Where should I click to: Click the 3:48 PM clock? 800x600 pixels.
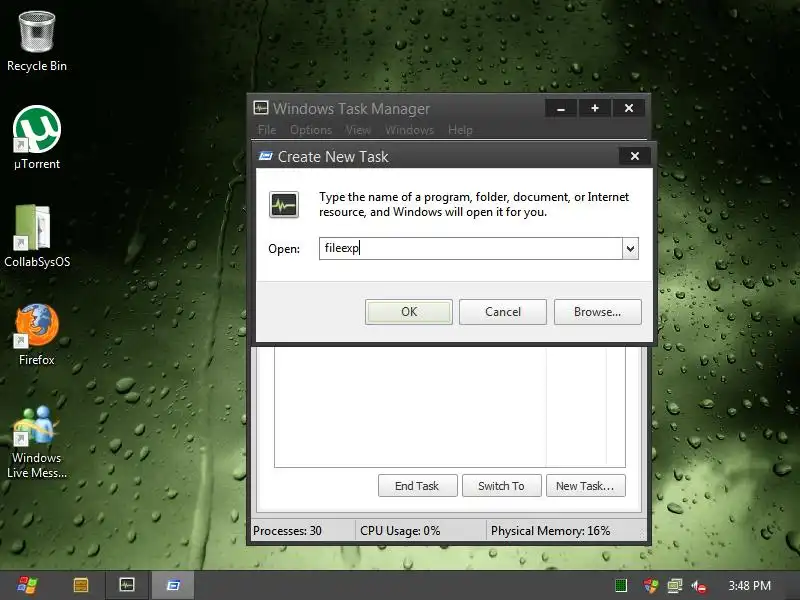tap(749, 586)
